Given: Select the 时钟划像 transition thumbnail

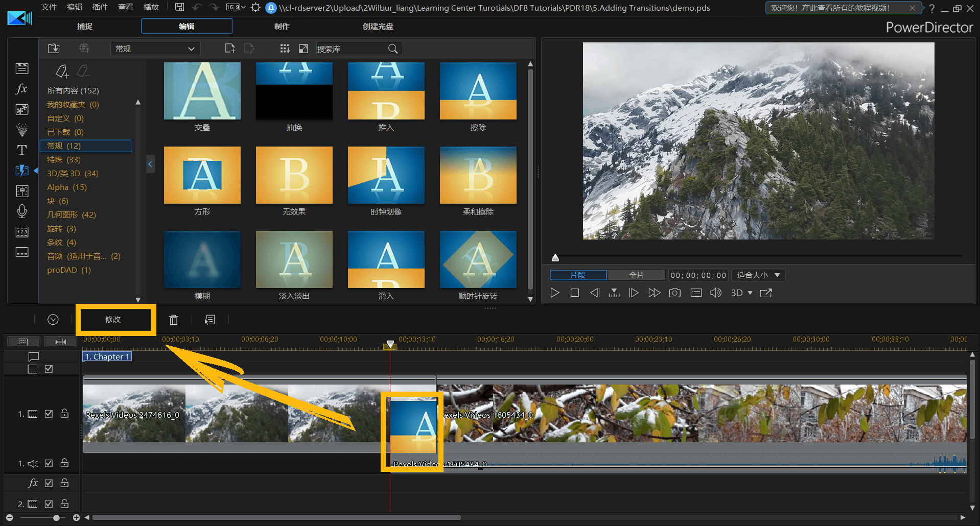Looking at the screenshot, I should [x=386, y=176].
